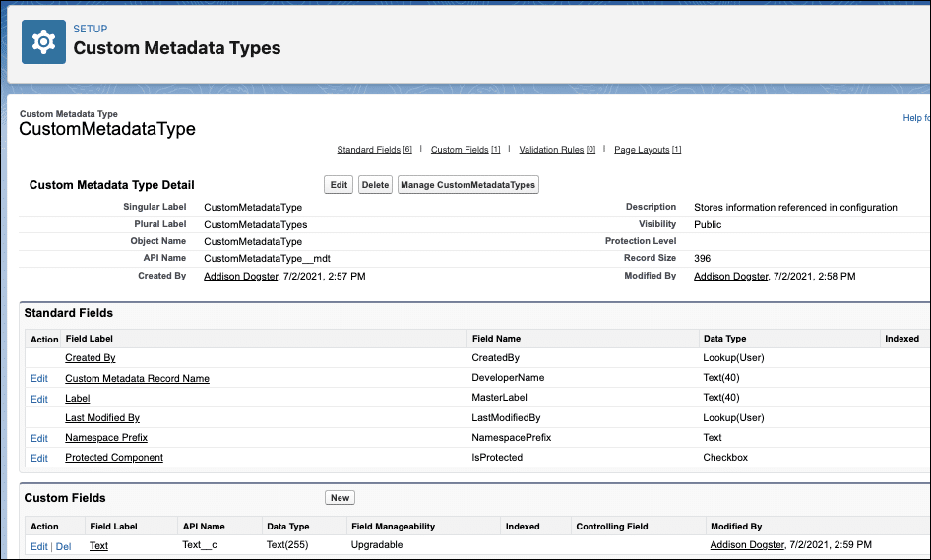
Task: Select the Plural Label value CustomMetadataTypes
Action: click(255, 225)
